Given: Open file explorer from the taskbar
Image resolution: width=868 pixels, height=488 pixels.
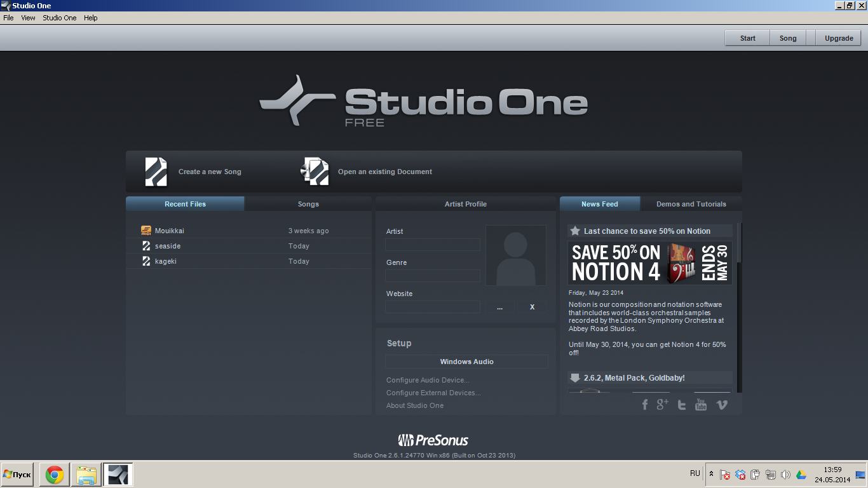Looking at the screenshot, I should click(86, 475).
